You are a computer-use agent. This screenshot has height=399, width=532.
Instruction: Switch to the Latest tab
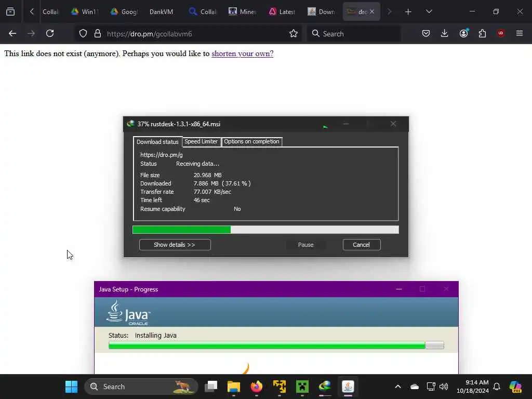pos(282,12)
